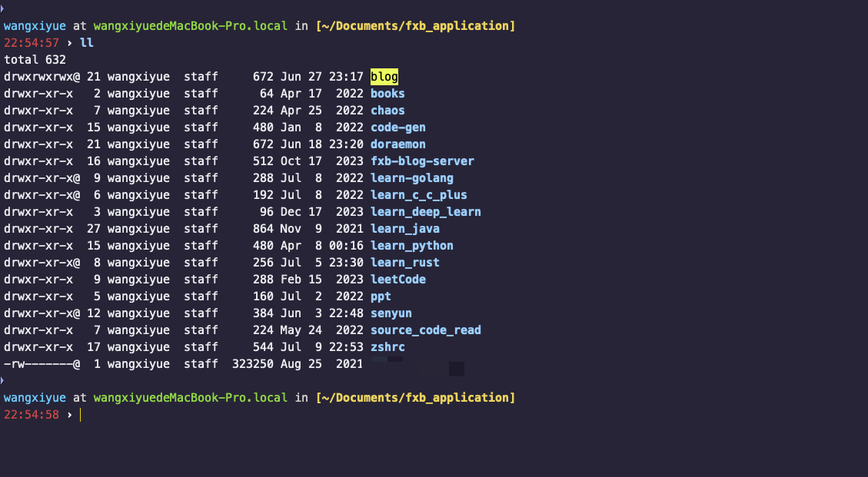Click the highlighted blog directory name
868x477 pixels.
[x=384, y=77]
